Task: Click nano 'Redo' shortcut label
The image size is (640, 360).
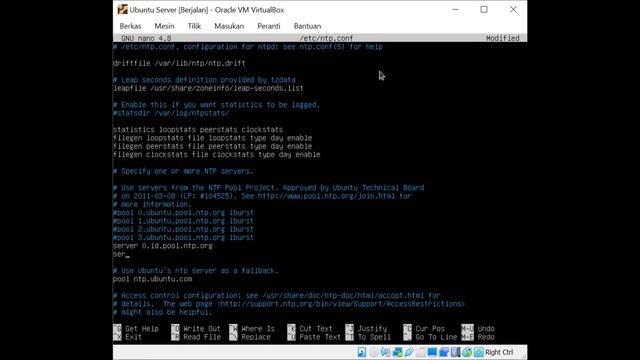Action: [486, 337]
